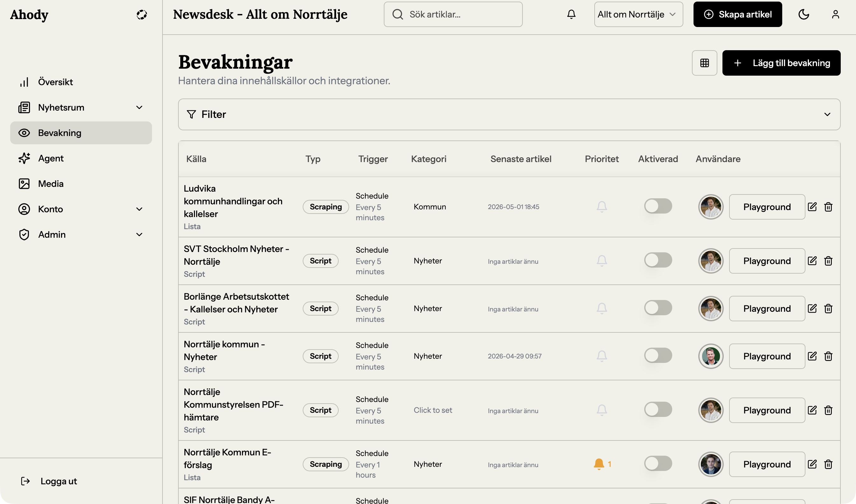Open Playground for Norrtälje Kommun E-förslag

pyautogui.click(x=767, y=464)
